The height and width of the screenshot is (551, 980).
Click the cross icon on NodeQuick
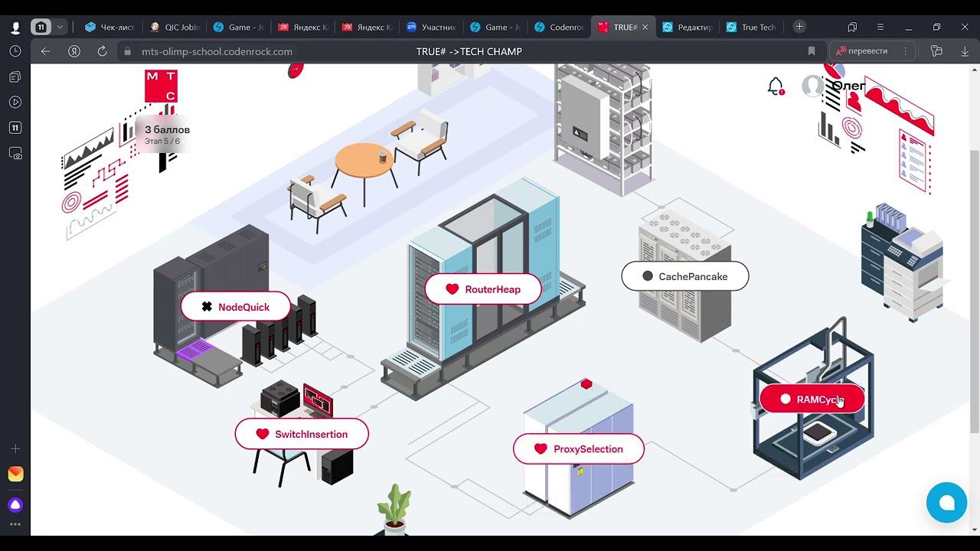(x=207, y=307)
